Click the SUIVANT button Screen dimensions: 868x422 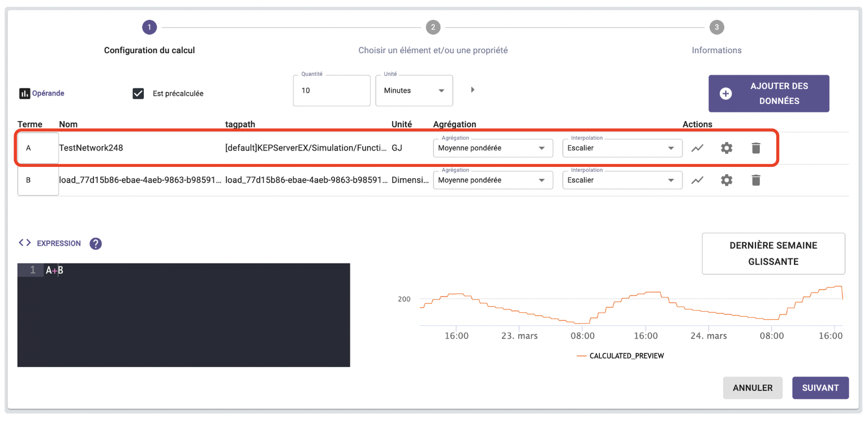click(x=820, y=387)
